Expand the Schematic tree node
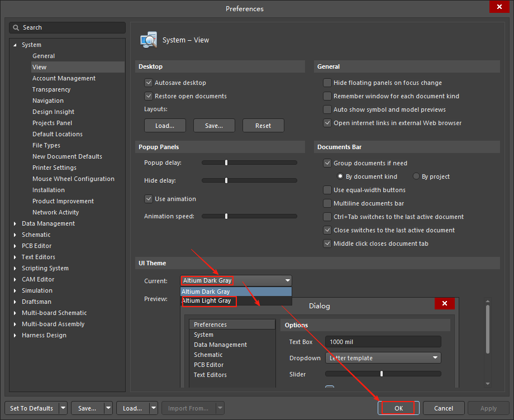This screenshot has width=514, height=420. tap(15, 235)
